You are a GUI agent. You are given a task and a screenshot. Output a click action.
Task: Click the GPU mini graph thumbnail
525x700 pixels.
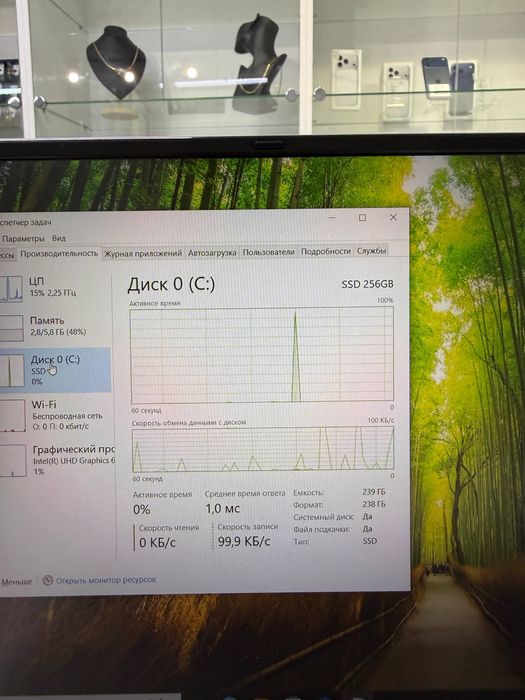pyautogui.click(x=13, y=461)
